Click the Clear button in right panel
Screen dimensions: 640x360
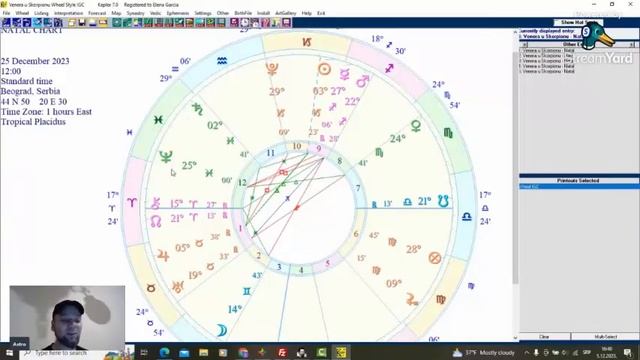(544, 337)
